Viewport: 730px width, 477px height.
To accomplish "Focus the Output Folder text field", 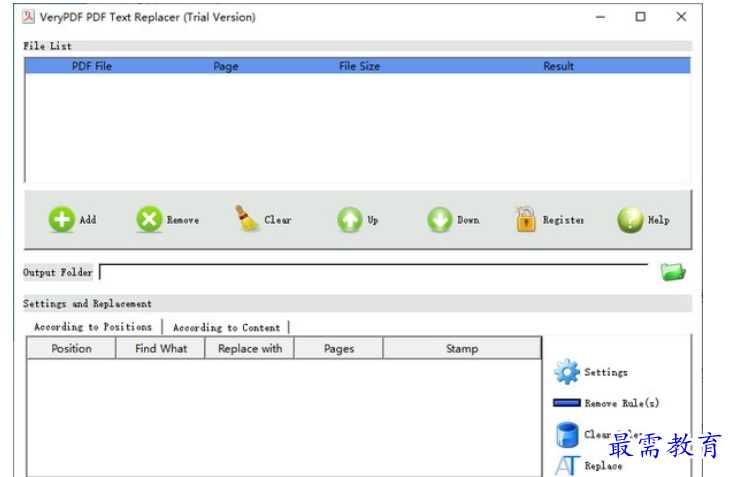I will (x=374, y=272).
